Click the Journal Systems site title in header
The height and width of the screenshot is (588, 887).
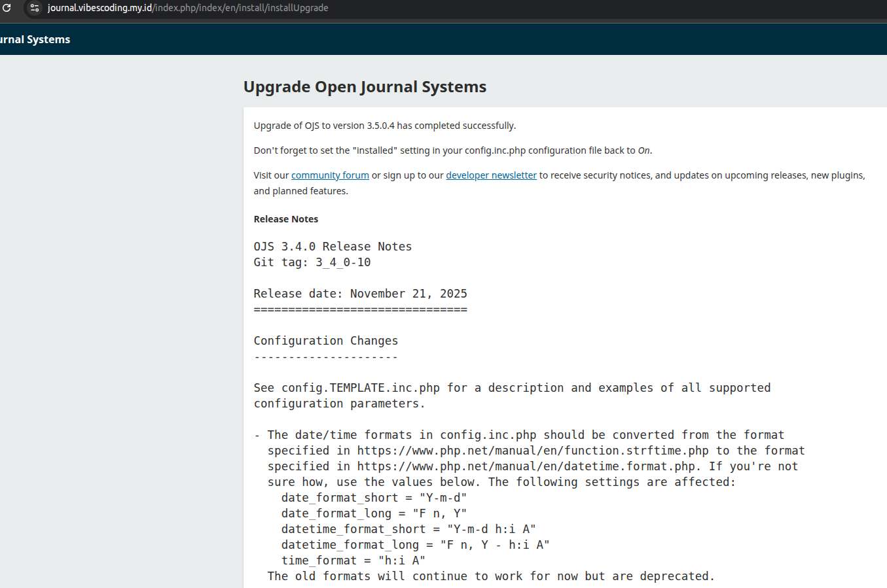click(35, 39)
